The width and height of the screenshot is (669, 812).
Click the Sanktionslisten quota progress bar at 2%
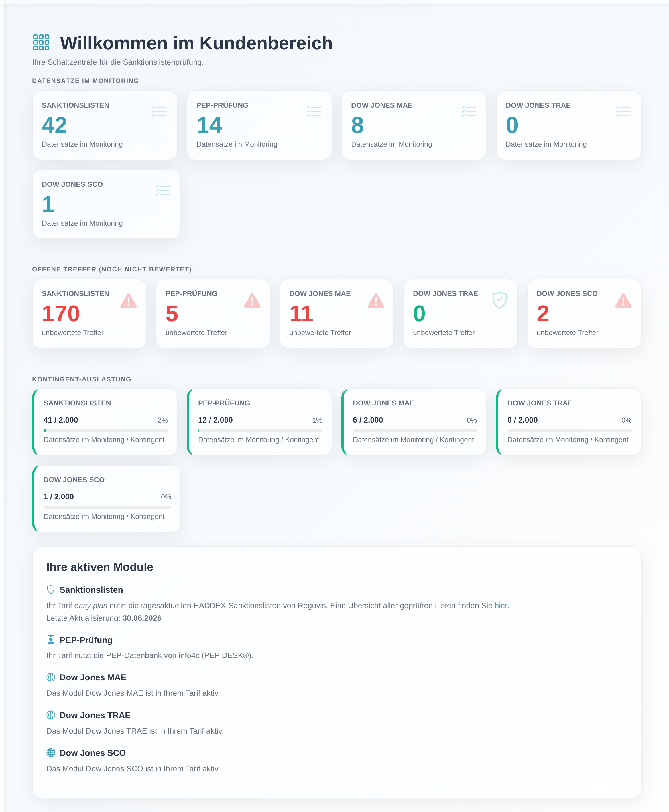point(106,431)
